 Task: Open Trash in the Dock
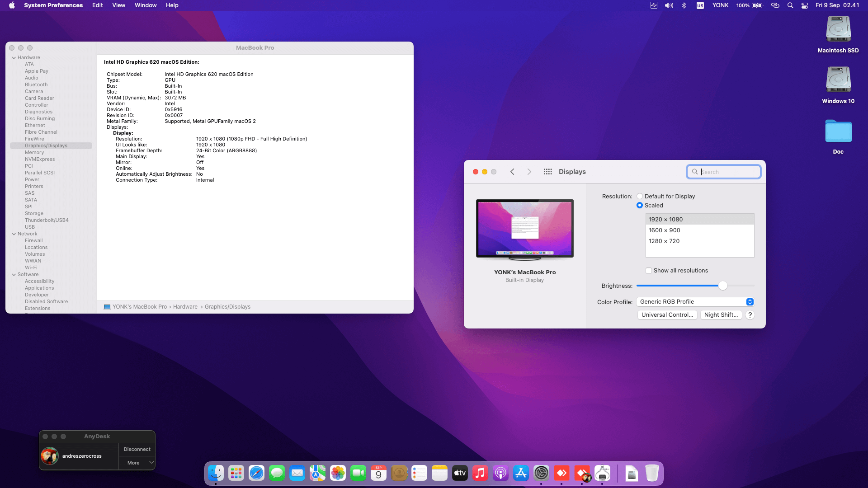click(652, 473)
